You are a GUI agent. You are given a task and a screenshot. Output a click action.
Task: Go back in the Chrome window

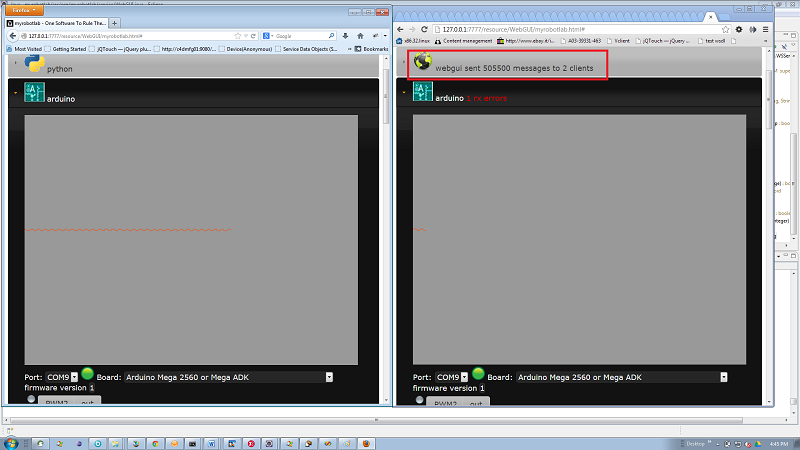(400, 30)
